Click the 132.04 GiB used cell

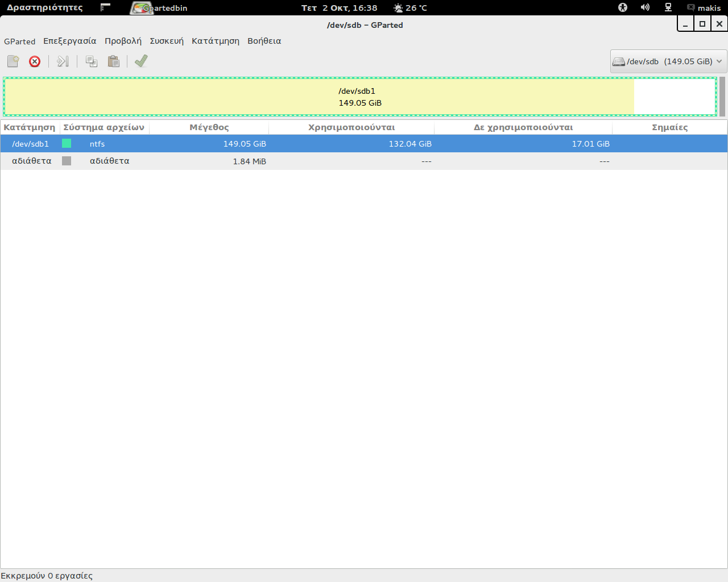coord(410,144)
